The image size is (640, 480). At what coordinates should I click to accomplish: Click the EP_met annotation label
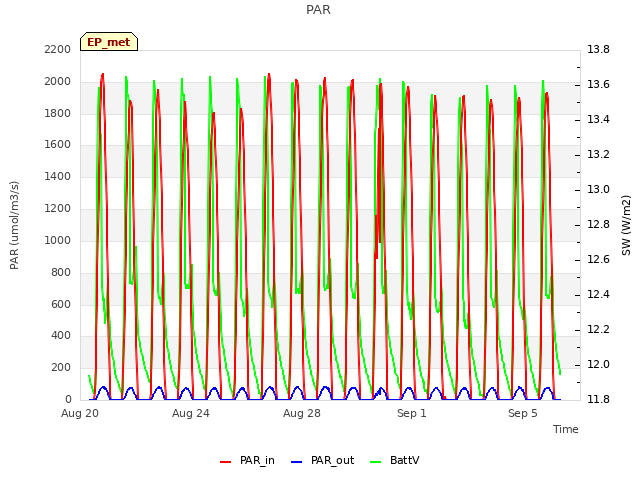click(x=109, y=42)
